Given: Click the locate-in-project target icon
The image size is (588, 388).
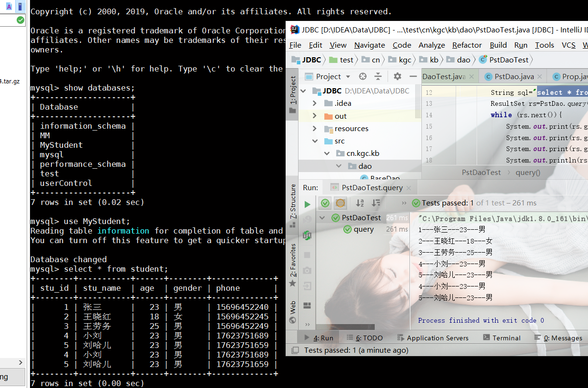Looking at the screenshot, I should coord(363,76).
